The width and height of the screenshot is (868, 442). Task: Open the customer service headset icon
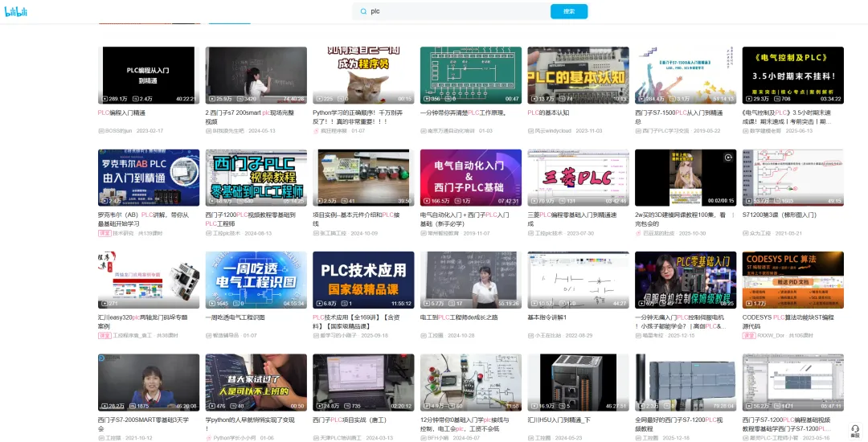tap(855, 429)
